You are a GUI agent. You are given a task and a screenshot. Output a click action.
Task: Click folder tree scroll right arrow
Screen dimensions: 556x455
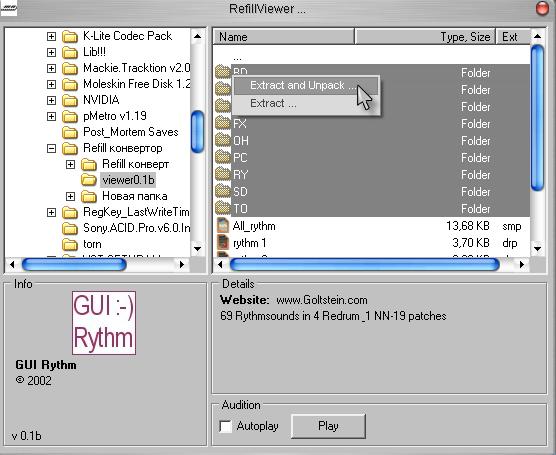tap(182, 265)
